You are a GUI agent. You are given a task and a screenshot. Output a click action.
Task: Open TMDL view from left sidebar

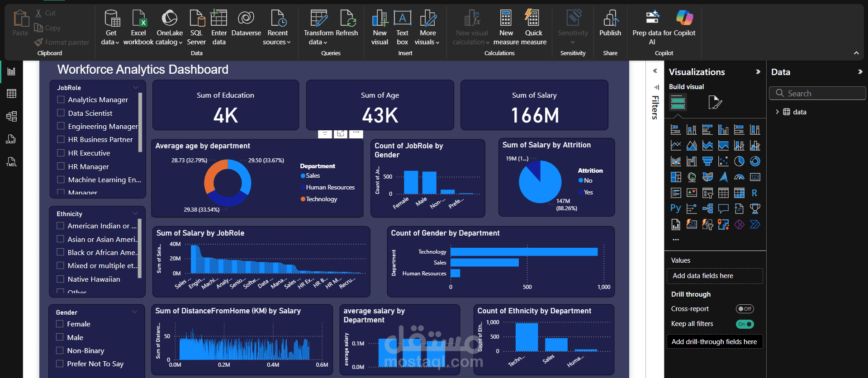coord(11,162)
